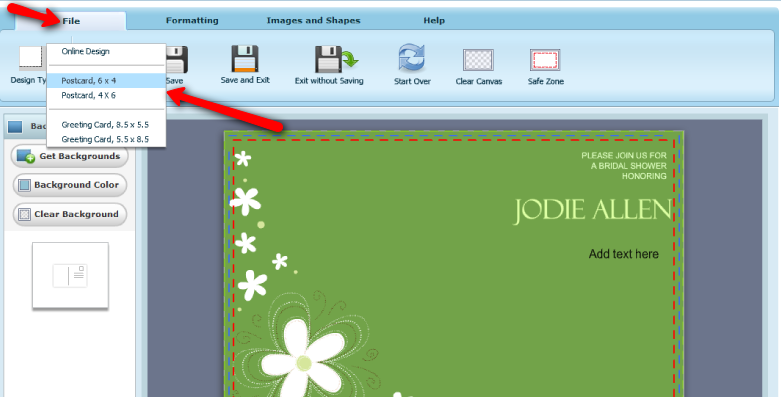Image resolution: width=781 pixels, height=397 pixels.
Task: Click the Save and Exit icon
Action: point(245,59)
